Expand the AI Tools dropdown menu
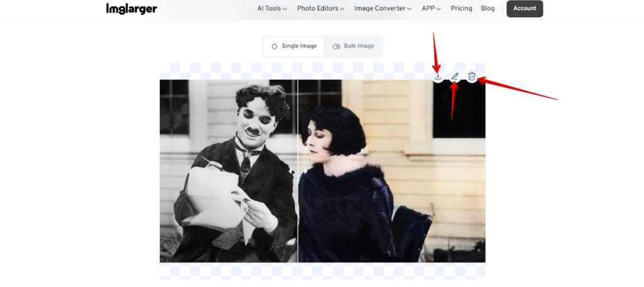This screenshot has width=644, height=287. point(272,9)
